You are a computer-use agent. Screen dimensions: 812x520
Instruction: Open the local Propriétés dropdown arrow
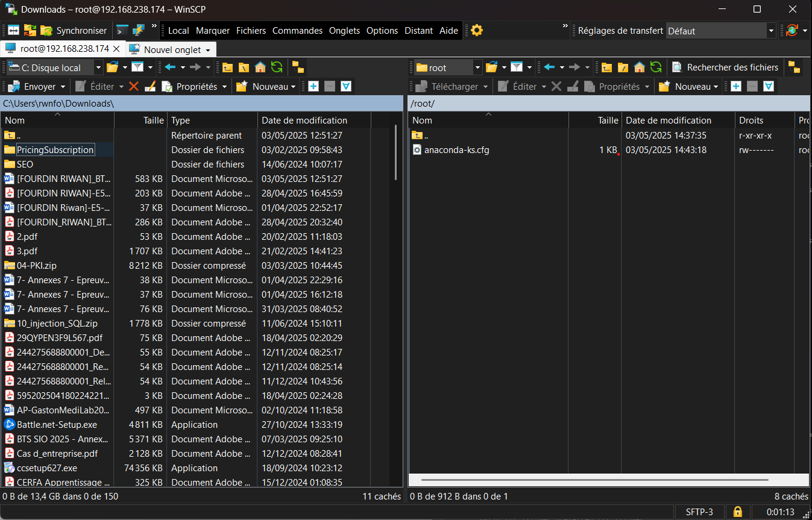pyautogui.click(x=224, y=87)
